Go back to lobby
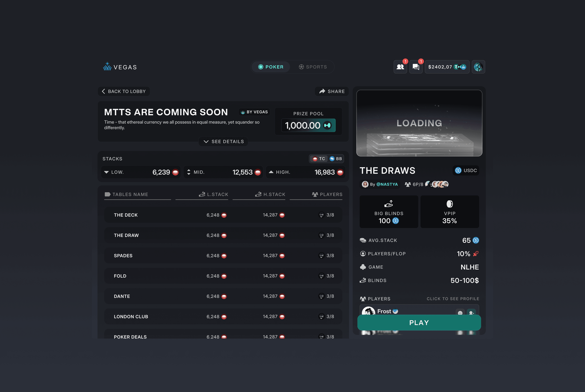The height and width of the screenshot is (392, 585). 124,91
